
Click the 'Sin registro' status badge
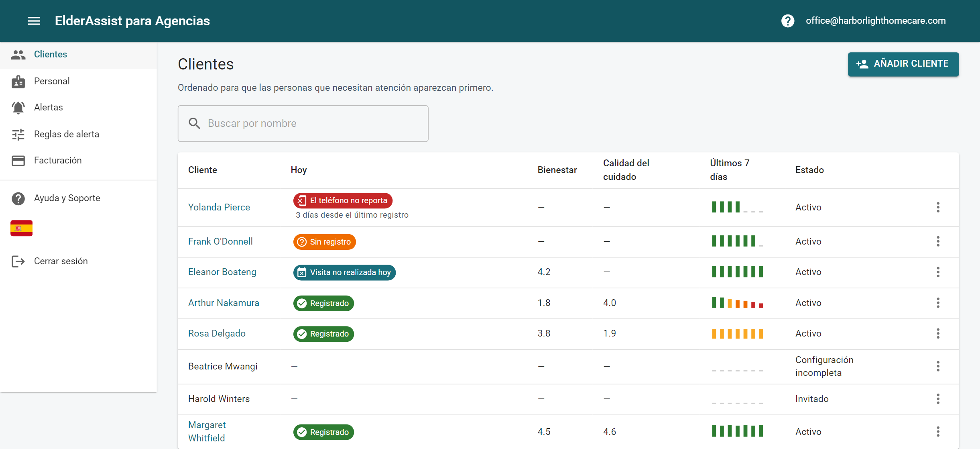tap(324, 242)
